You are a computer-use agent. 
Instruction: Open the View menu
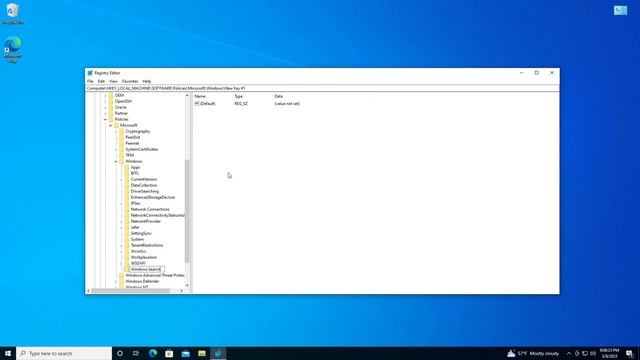pyautogui.click(x=113, y=81)
